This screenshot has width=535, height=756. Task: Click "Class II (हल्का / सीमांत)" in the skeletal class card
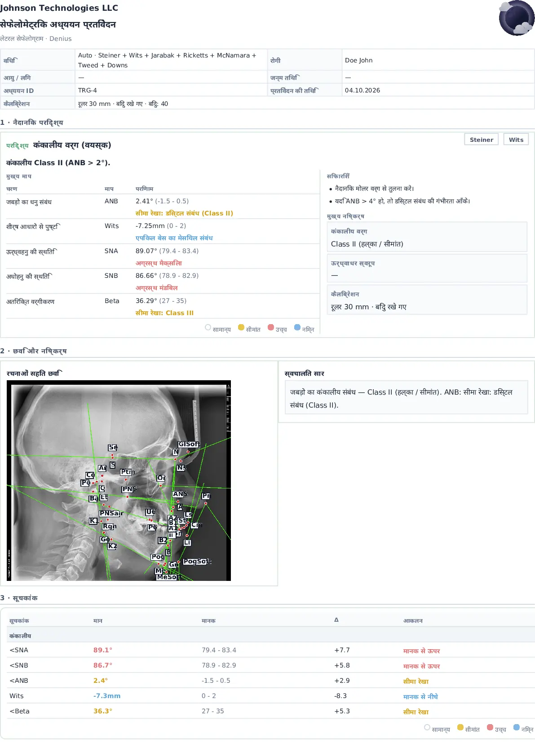pyautogui.click(x=367, y=244)
